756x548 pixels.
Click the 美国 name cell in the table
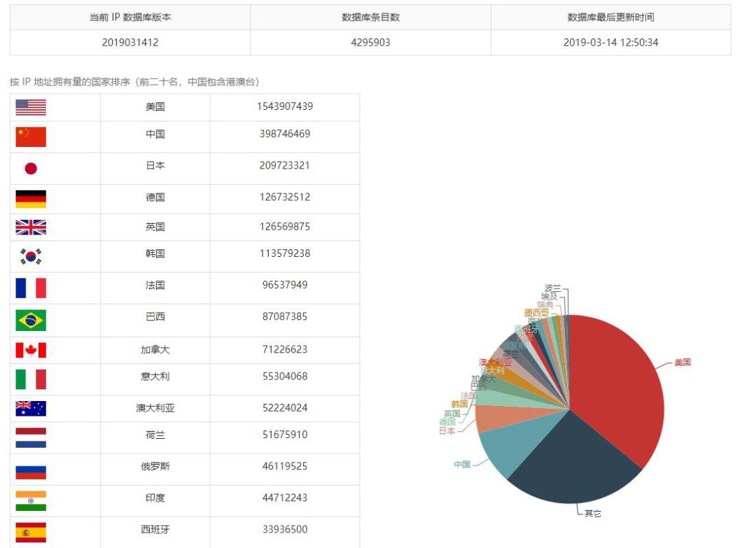tap(155, 106)
